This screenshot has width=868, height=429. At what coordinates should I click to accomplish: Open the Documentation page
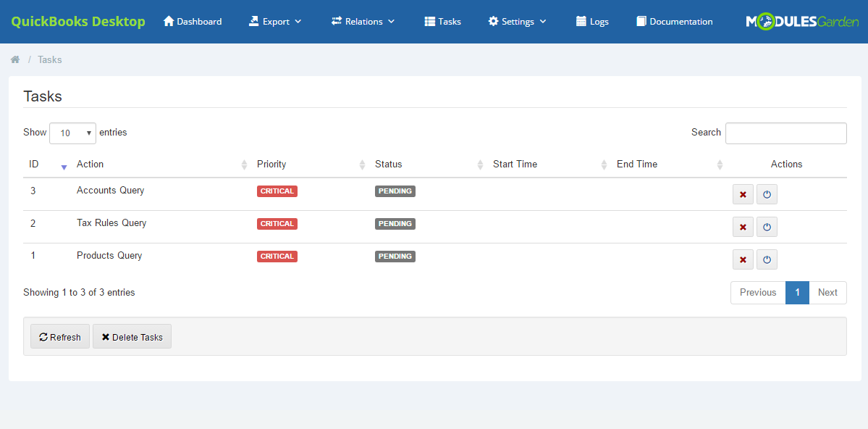tap(675, 22)
